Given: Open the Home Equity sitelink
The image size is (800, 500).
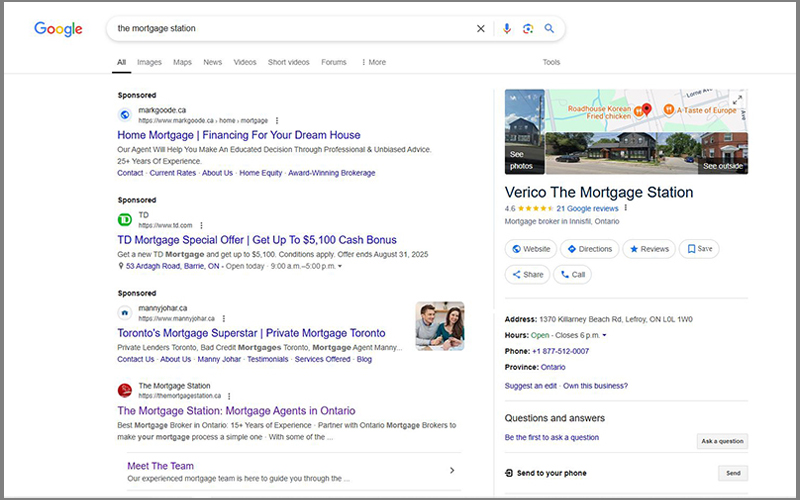Looking at the screenshot, I should tap(261, 173).
